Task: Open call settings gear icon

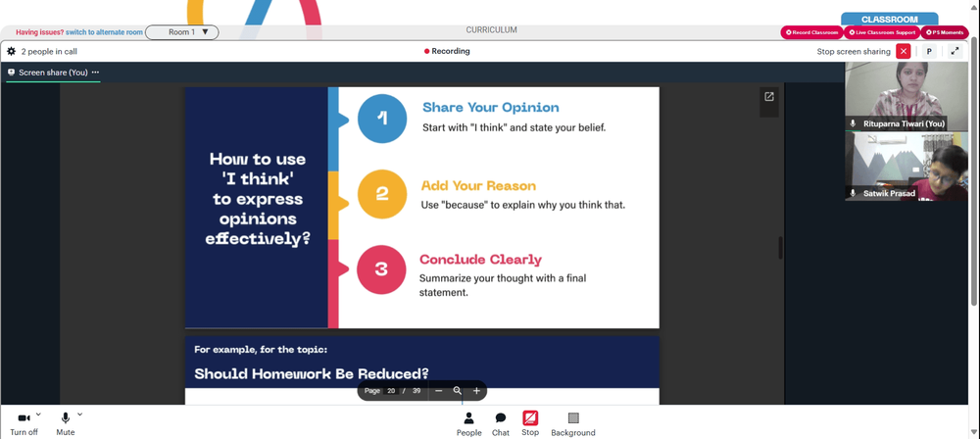Action: coord(11,51)
